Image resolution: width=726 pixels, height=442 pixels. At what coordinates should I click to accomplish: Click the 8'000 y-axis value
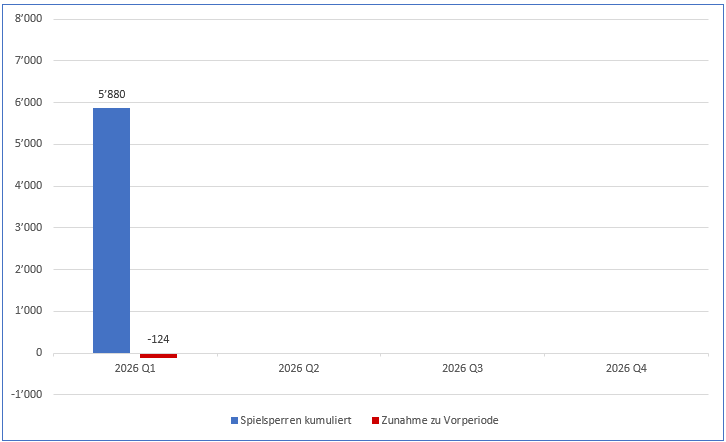point(28,19)
